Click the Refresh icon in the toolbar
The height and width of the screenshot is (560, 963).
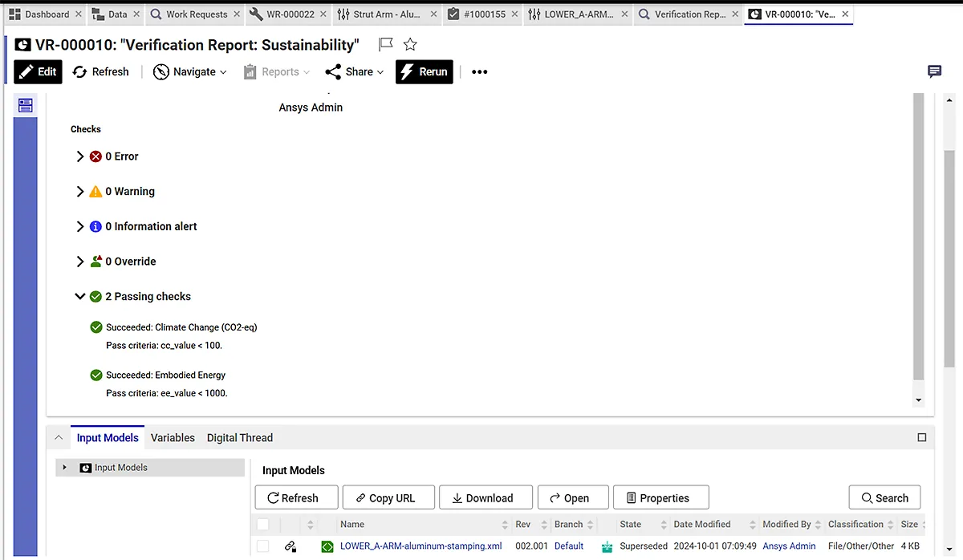tap(79, 71)
